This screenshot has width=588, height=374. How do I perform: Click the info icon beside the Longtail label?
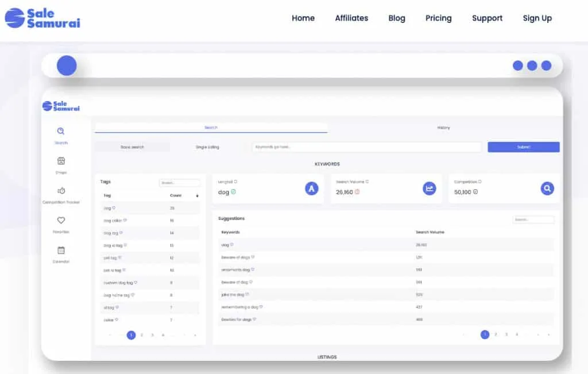(x=235, y=182)
